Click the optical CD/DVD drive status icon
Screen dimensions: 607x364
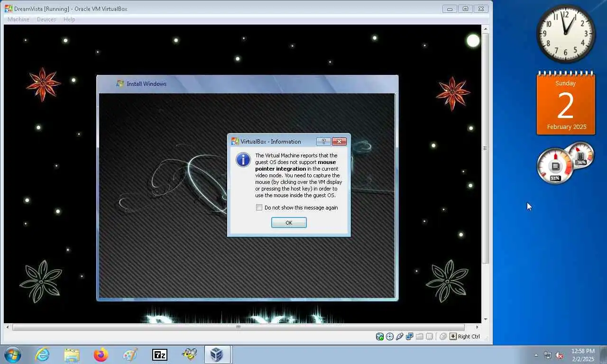pyautogui.click(x=390, y=337)
